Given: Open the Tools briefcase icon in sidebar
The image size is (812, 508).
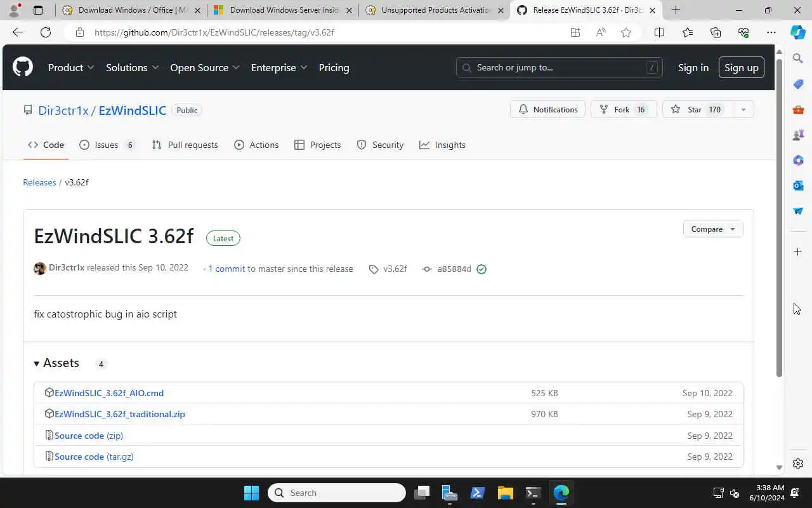Looking at the screenshot, I should [x=798, y=109].
